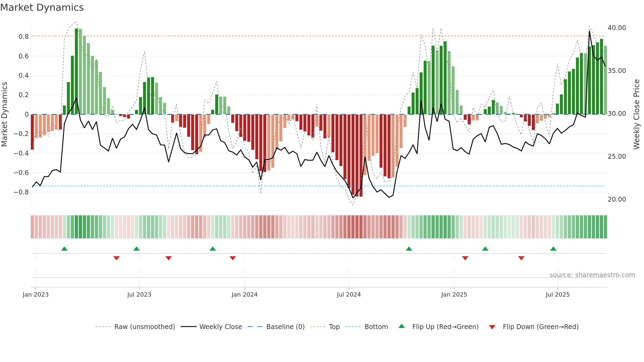Click the 'Jan 2025' x-axis label
The height and width of the screenshot is (362, 644).
(x=454, y=294)
